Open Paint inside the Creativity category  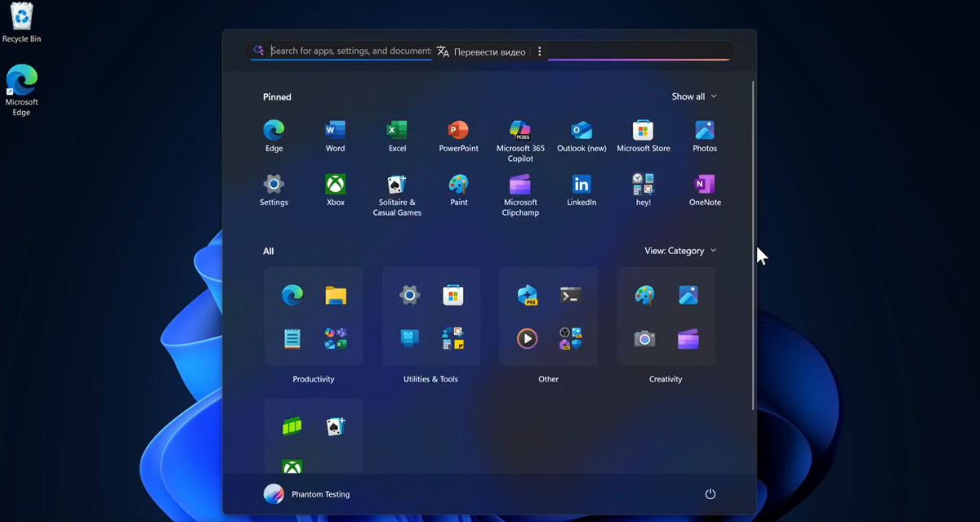click(644, 295)
